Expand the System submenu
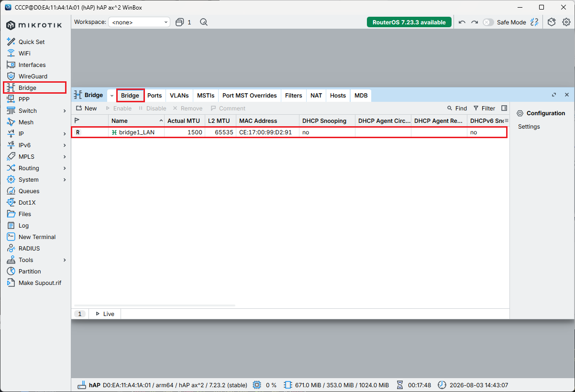This screenshot has width=575, height=392. 65,180
